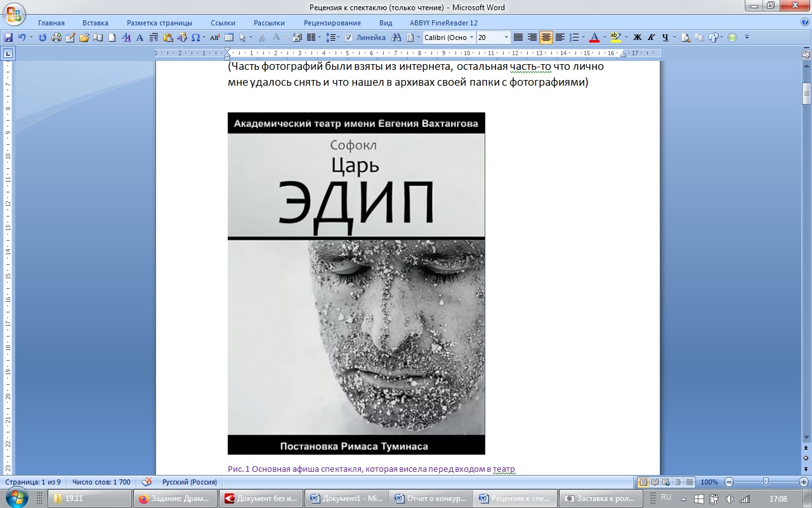Click the green circle icon in toolbar

[732, 37]
